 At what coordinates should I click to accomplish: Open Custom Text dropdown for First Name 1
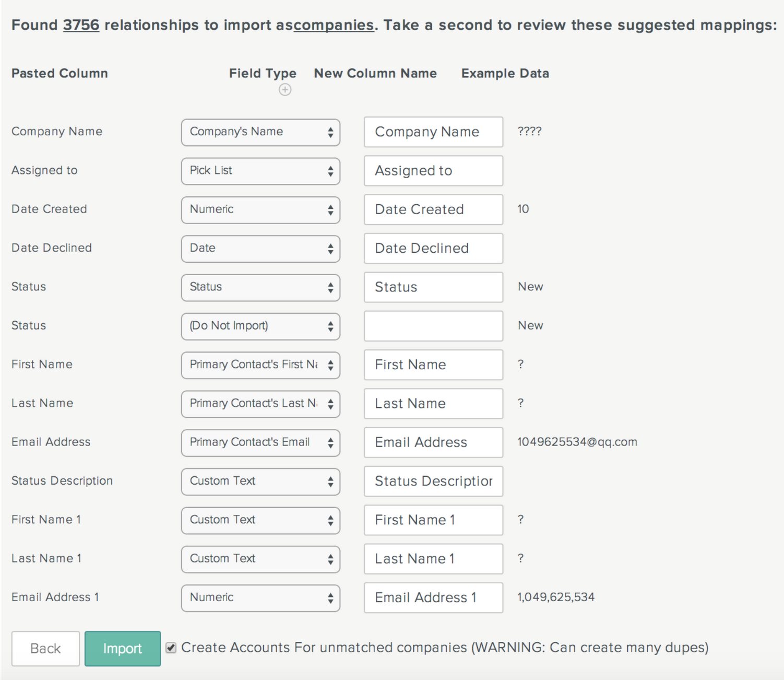pos(260,520)
